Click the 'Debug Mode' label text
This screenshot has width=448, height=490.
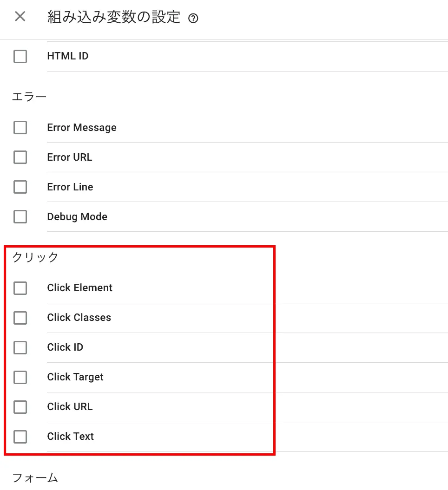(77, 216)
